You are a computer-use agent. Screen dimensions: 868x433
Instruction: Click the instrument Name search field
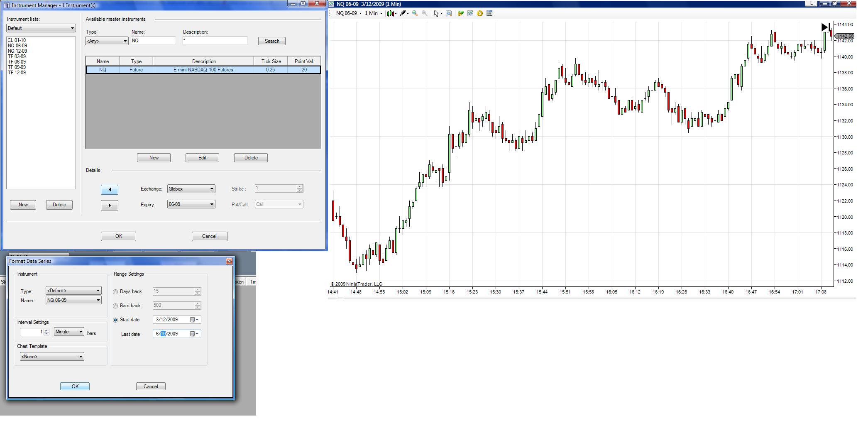tap(154, 41)
